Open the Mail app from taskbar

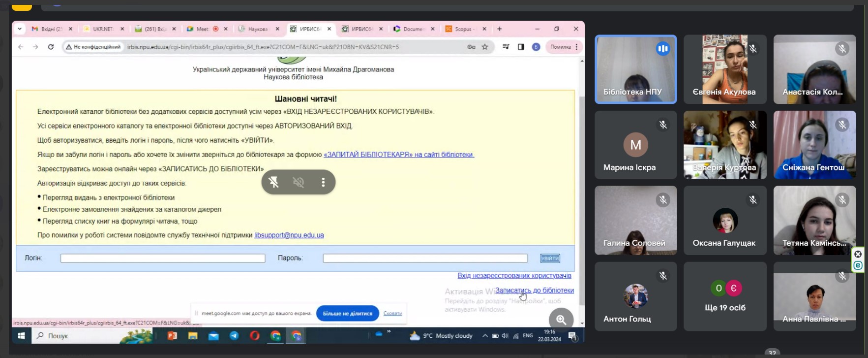click(213, 336)
